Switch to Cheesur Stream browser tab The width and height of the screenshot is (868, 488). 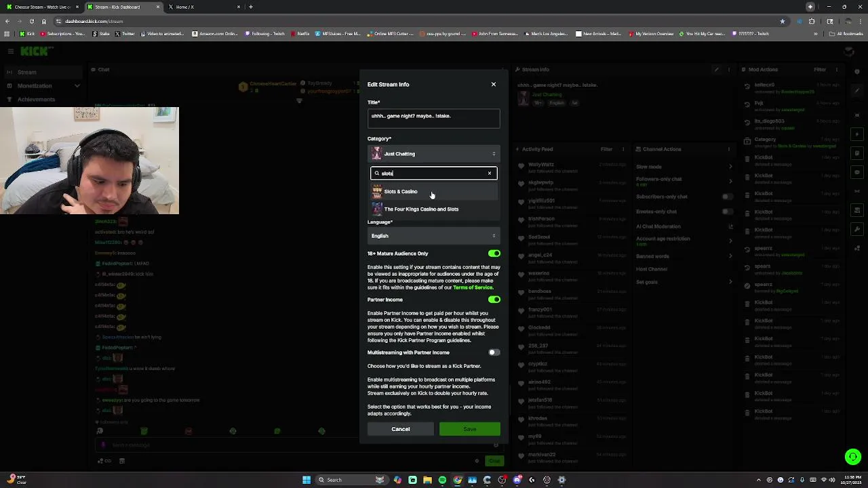41,7
